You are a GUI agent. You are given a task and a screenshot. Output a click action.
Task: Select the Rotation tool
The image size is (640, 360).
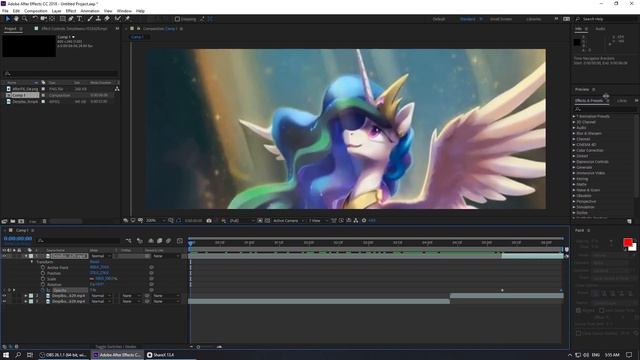point(35,19)
